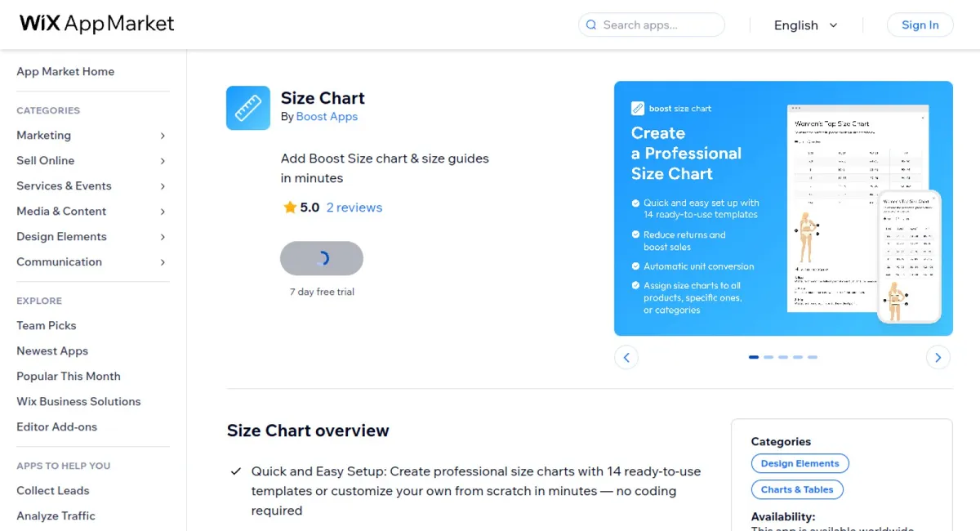Click the gold star beside the 5.0 rating

point(288,207)
